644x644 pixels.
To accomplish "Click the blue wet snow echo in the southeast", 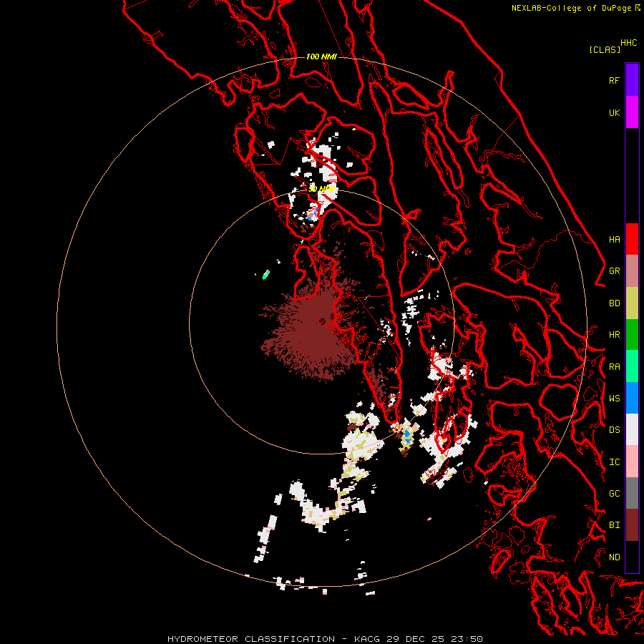I will 407,436.
